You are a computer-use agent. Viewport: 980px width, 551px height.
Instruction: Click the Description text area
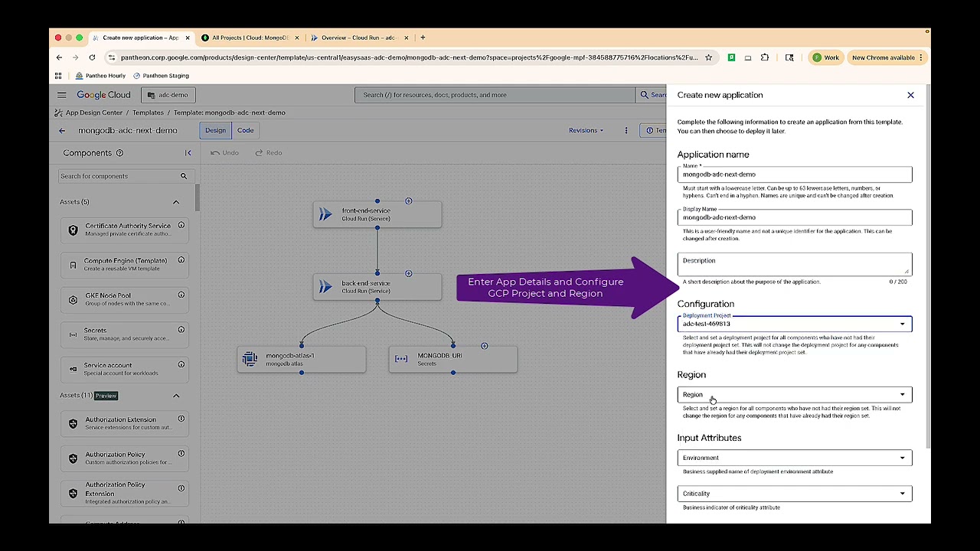[795, 264]
